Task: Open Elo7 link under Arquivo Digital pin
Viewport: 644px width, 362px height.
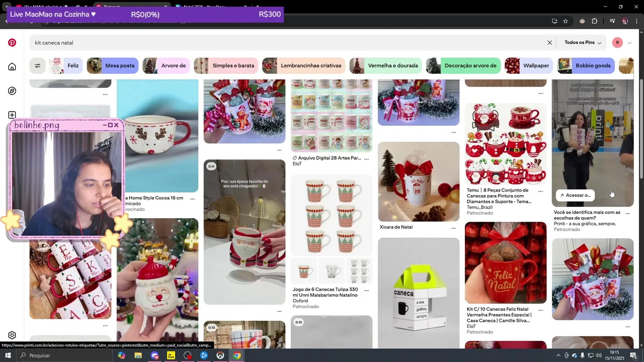Action: pyautogui.click(x=297, y=164)
